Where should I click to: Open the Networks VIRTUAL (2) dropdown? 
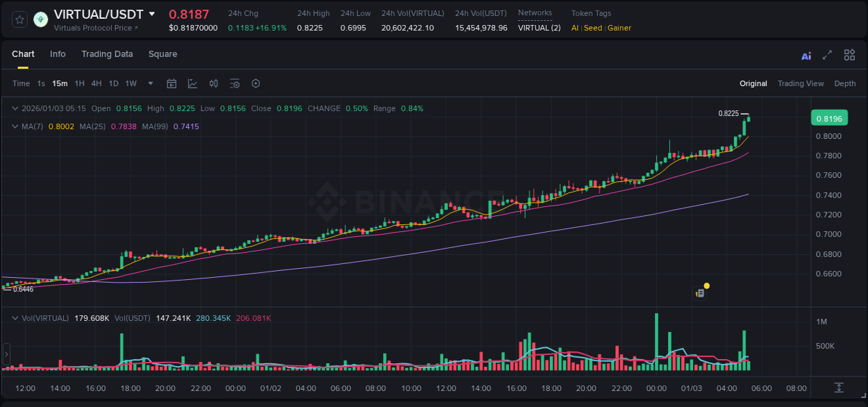tap(539, 28)
